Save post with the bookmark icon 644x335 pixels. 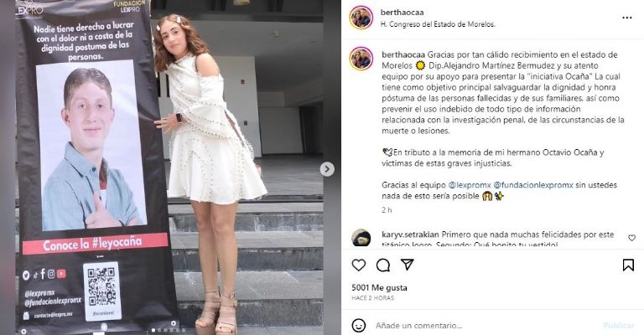pyautogui.click(x=628, y=265)
